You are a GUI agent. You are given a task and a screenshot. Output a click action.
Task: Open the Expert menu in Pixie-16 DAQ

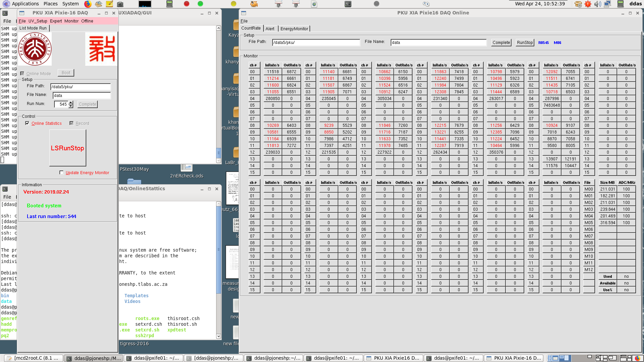(x=56, y=21)
